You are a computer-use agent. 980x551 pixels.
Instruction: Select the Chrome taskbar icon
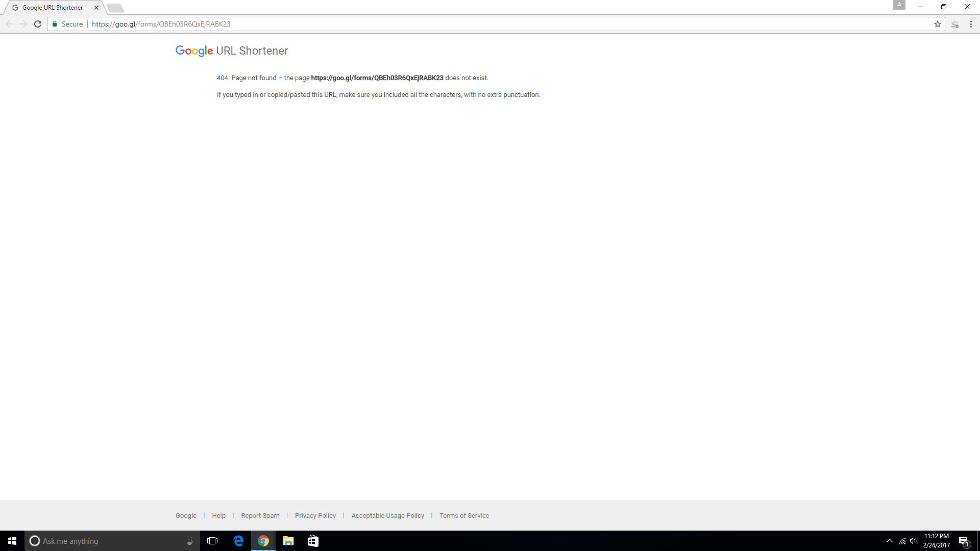point(263,541)
